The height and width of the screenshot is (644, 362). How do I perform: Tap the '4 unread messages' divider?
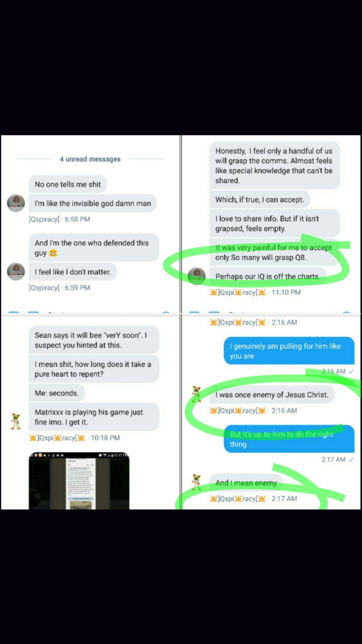pos(90,159)
